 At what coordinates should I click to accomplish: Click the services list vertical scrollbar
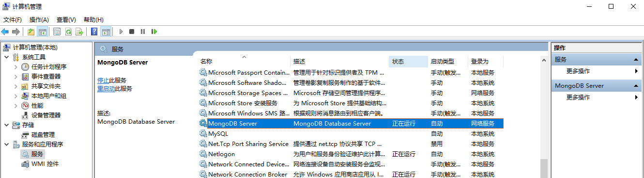tap(544, 116)
